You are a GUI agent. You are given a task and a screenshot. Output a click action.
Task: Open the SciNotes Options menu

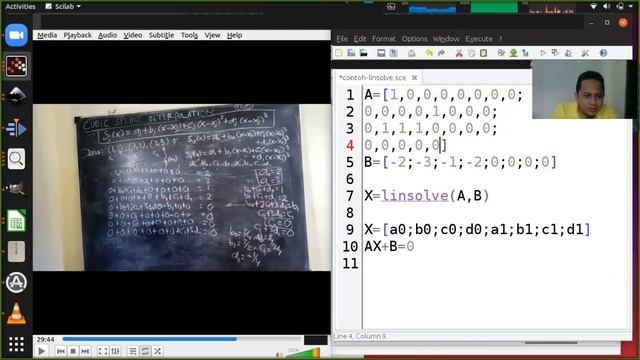pyautogui.click(x=414, y=39)
